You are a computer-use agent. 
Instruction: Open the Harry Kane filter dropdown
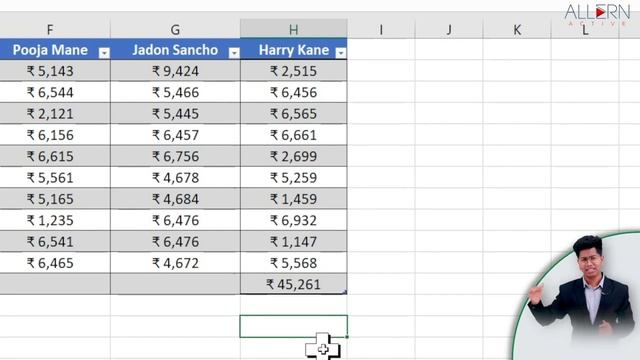(340, 53)
